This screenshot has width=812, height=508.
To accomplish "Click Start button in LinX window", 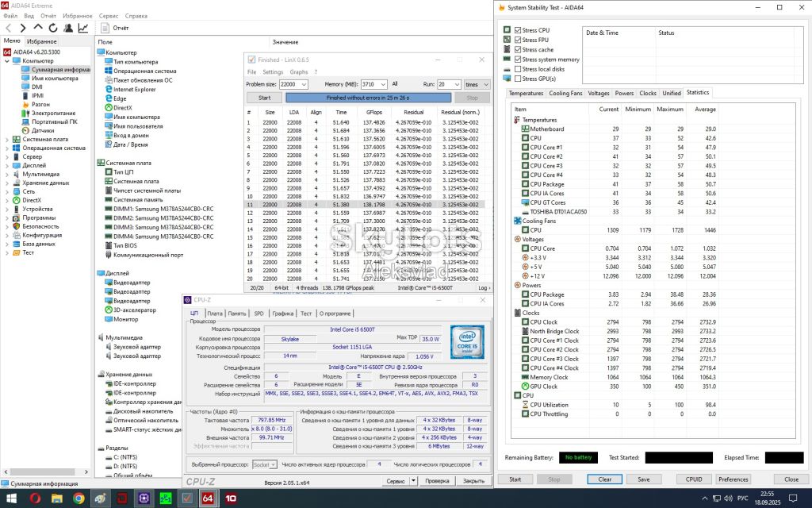I will (x=264, y=98).
